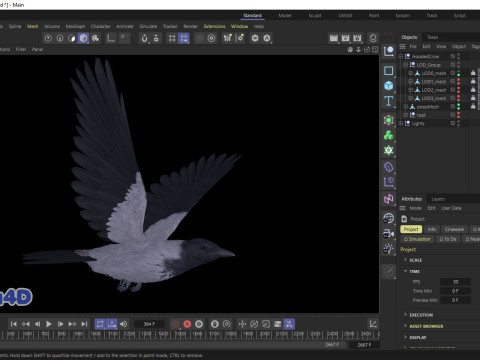Toggle Position keyframe recording icon
Screen dimensions: 480x360
pos(242,324)
